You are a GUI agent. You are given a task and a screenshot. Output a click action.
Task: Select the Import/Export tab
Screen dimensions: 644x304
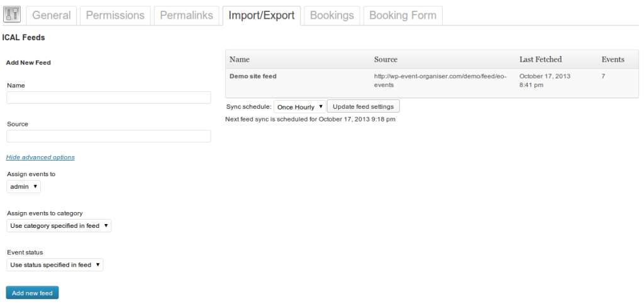262,16
